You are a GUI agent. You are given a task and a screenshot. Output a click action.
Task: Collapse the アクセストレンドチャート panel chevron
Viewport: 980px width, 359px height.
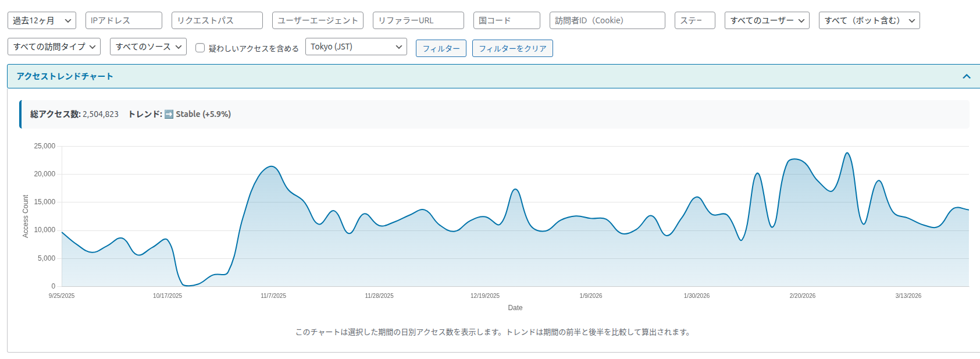pyautogui.click(x=967, y=76)
